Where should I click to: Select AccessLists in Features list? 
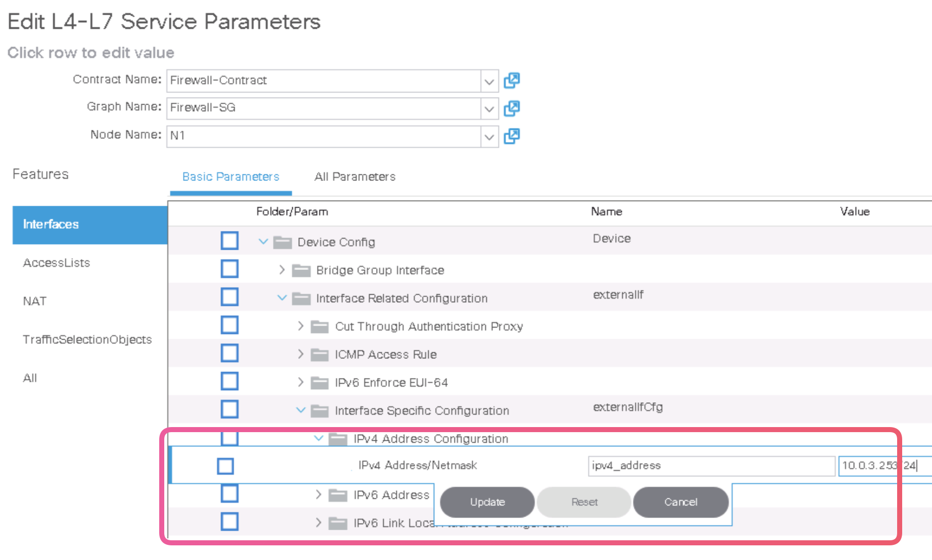57,263
